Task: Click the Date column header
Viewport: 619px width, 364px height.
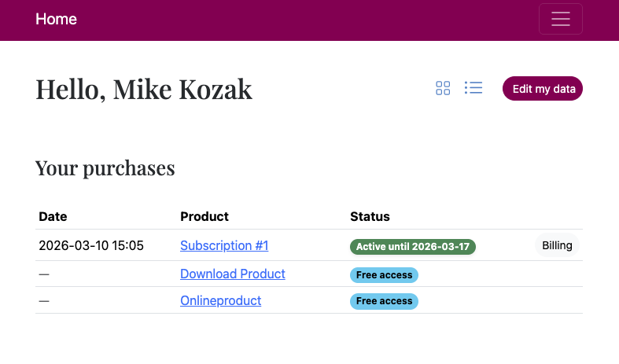Action: (53, 217)
